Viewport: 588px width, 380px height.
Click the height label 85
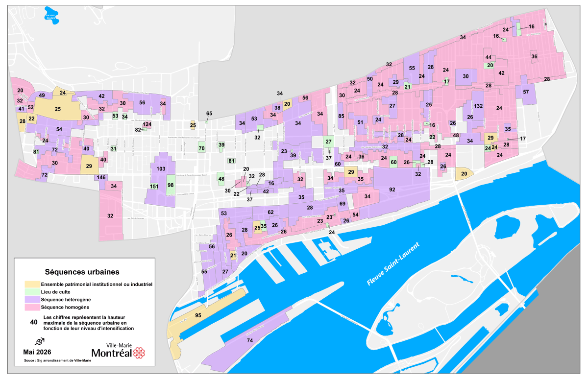342,116
